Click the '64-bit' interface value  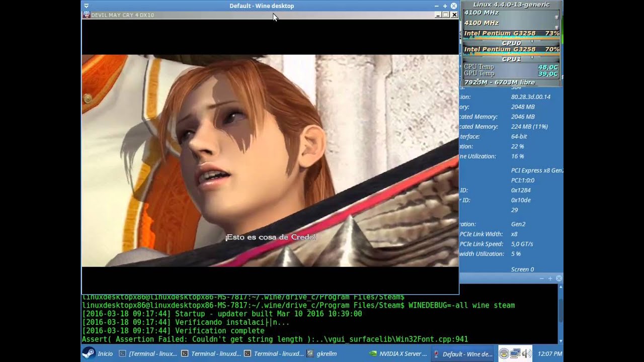click(519, 136)
